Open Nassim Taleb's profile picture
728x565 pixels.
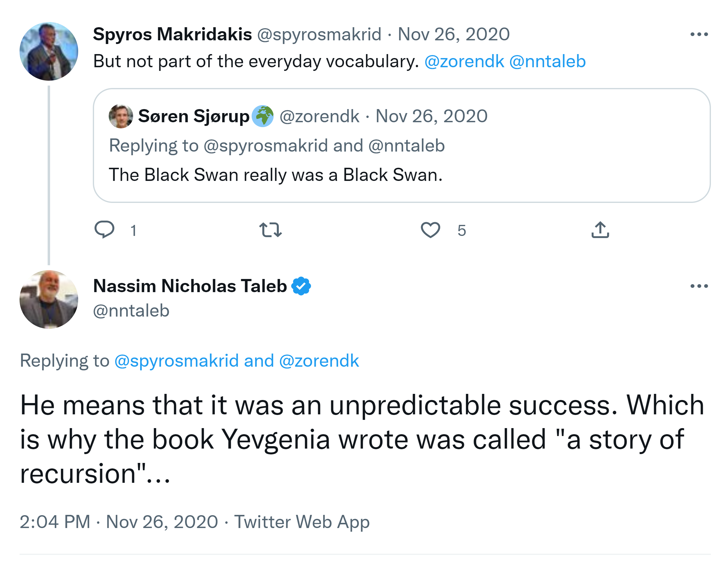49,299
